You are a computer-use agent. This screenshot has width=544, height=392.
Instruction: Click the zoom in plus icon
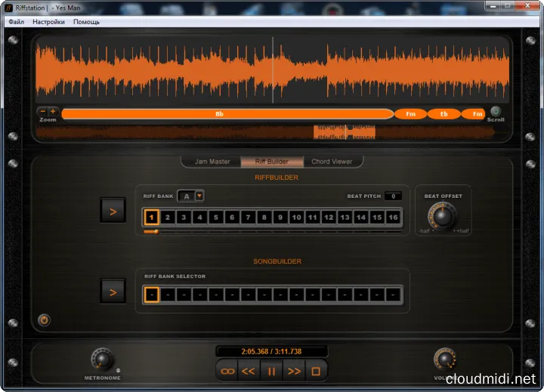tap(53, 111)
